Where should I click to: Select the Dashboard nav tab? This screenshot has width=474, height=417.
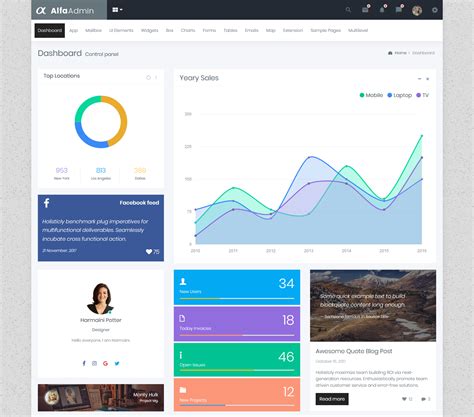(50, 31)
